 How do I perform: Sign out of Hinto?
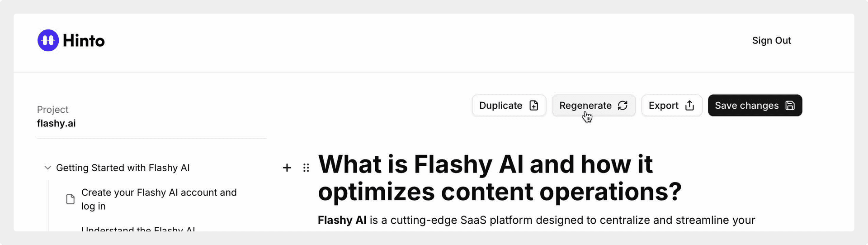tap(771, 40)
